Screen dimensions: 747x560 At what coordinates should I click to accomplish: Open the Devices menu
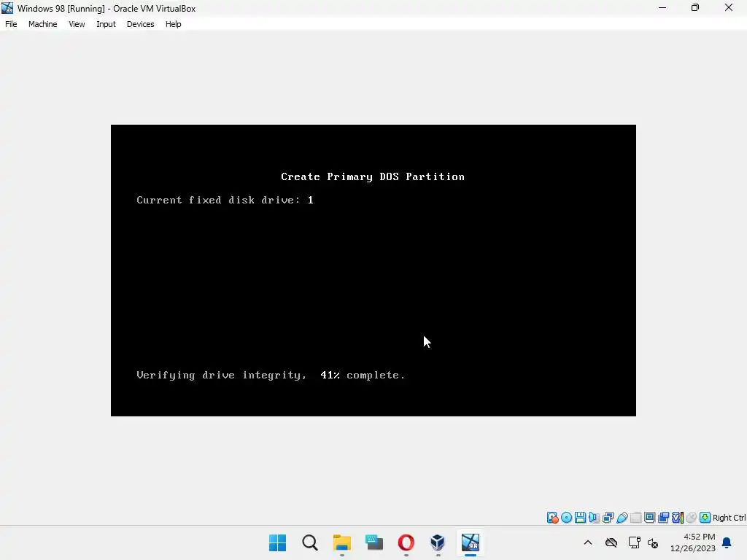pyautogui.click(x=140, y=24)
